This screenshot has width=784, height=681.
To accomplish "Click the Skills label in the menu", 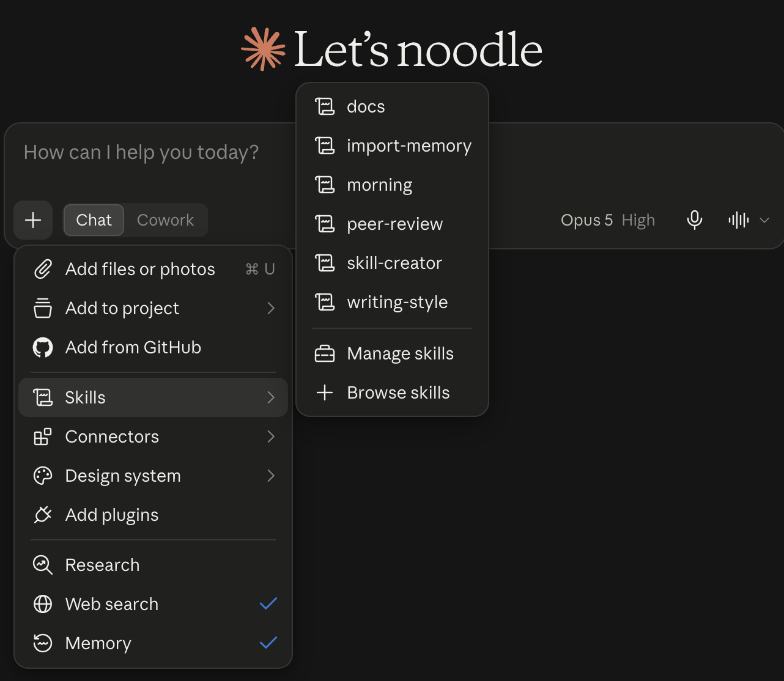I will pos(85,397).
